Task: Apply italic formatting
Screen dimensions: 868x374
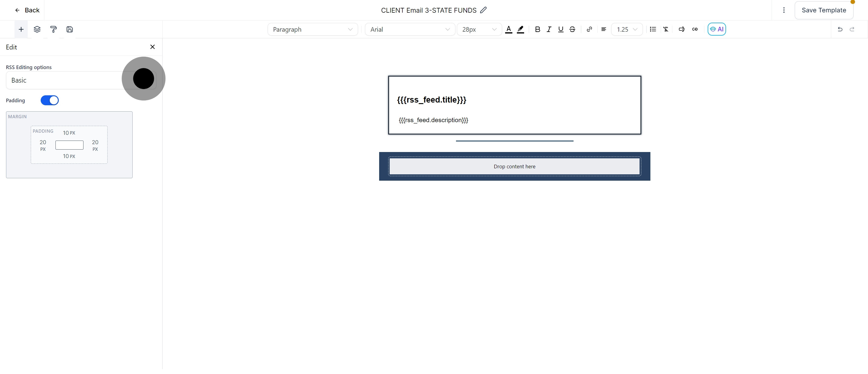Action: (549, 29)
